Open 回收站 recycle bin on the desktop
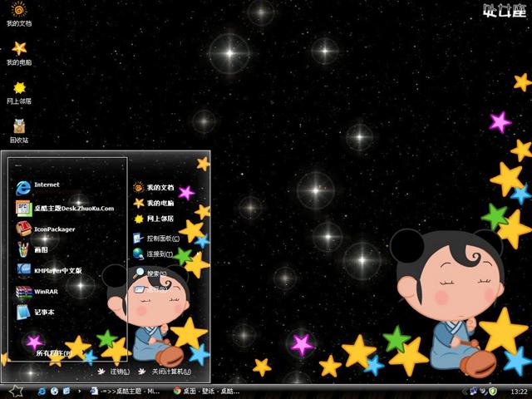This screenshot has height=399, width=532. tap(19, 131)
